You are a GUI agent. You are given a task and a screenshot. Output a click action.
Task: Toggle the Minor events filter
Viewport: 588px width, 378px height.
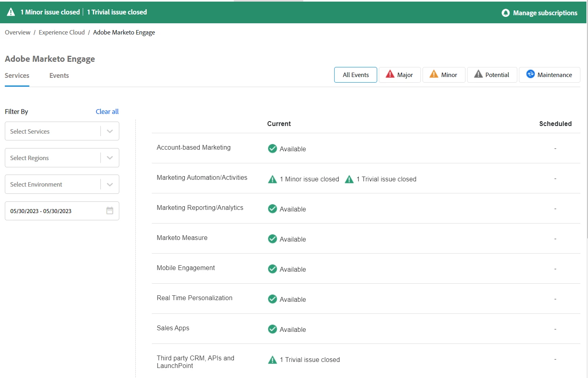(x=444, y=75)
